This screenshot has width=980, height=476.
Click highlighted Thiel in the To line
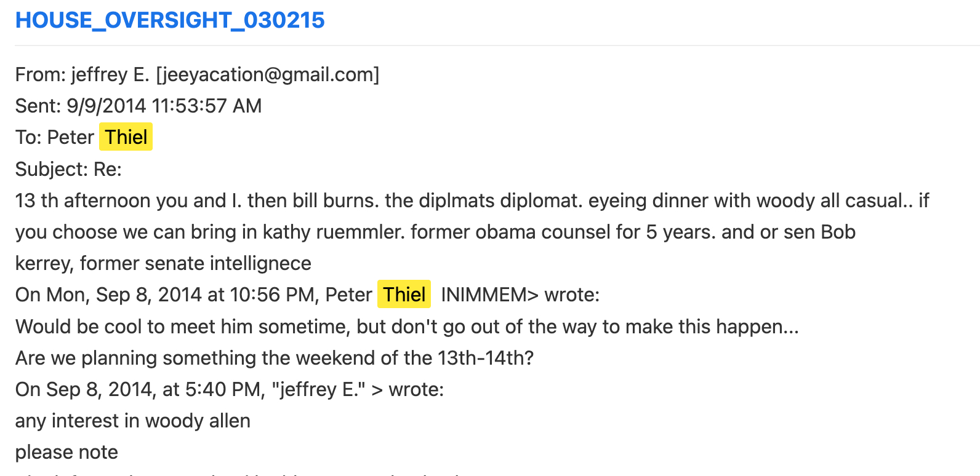click(x=126, y=137)
